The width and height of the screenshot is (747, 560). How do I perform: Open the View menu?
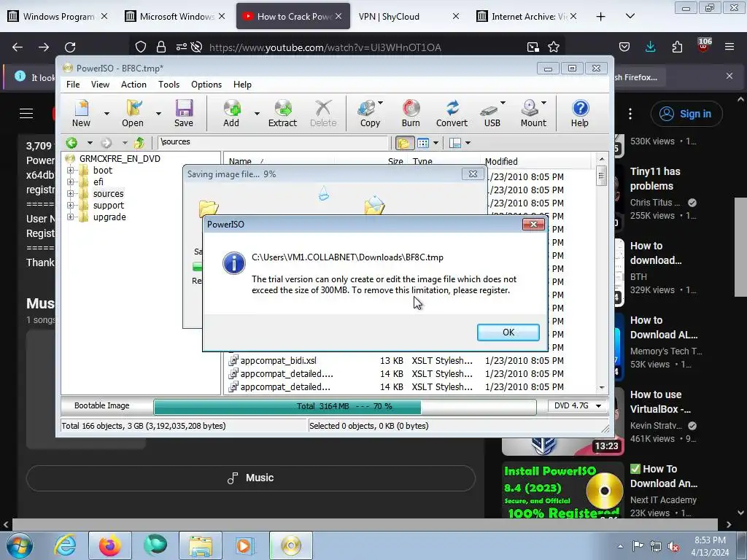pos(100,85)
